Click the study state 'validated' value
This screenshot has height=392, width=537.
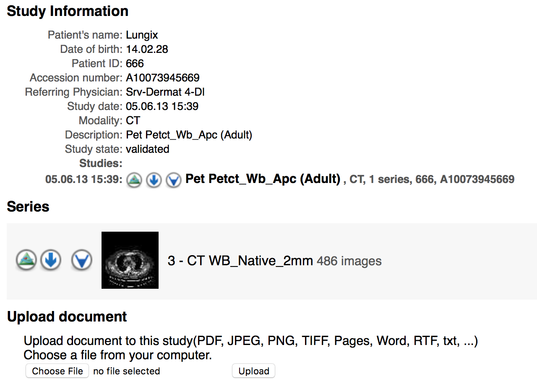pos(148,149)
